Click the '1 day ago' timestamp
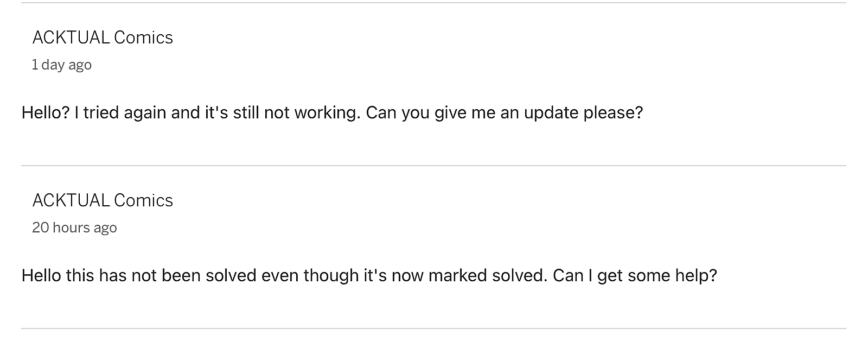868x360 pixels. (61, 65)
